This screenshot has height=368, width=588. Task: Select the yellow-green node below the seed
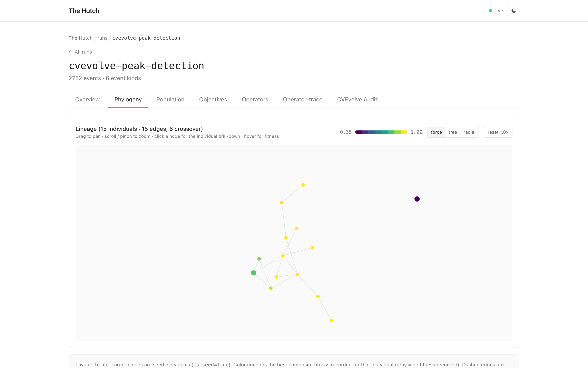(271, 288)
